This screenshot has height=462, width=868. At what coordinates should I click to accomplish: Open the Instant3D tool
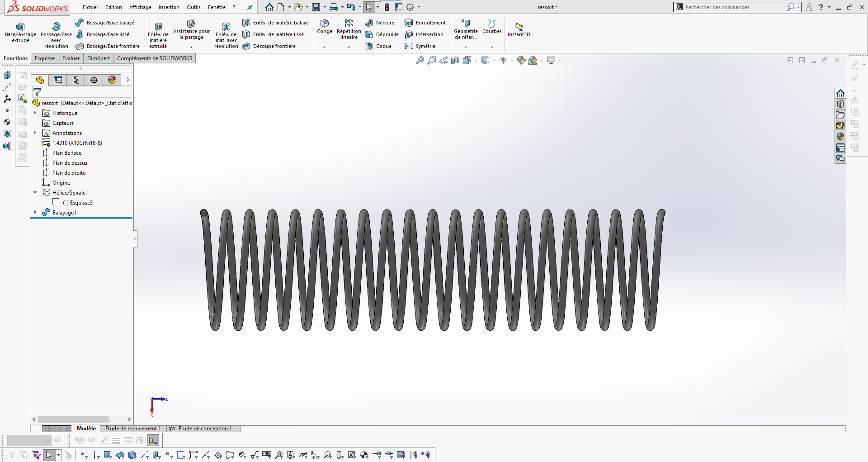tap(519, 27)
